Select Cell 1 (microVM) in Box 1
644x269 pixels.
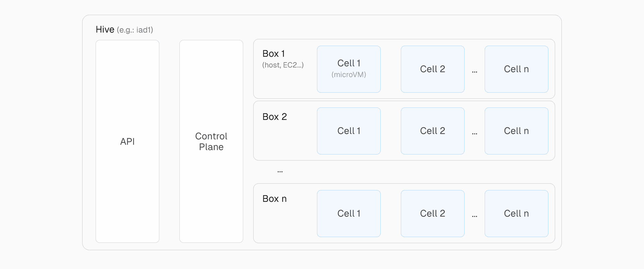[x=349, y=69]
